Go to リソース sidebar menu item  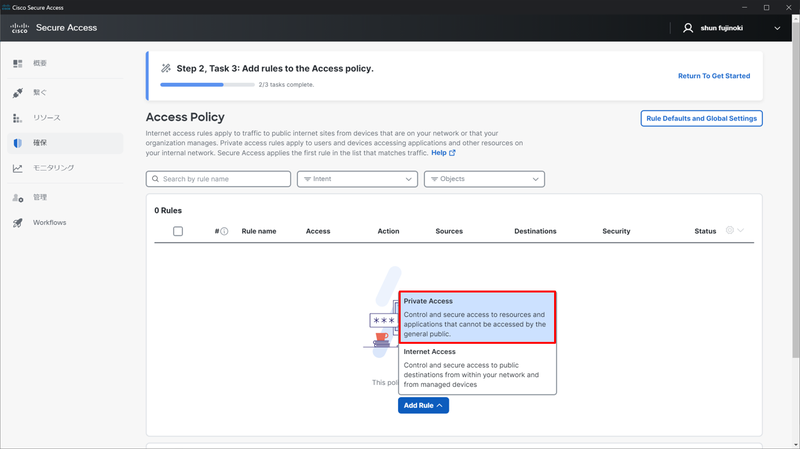[x=65, y=118]
